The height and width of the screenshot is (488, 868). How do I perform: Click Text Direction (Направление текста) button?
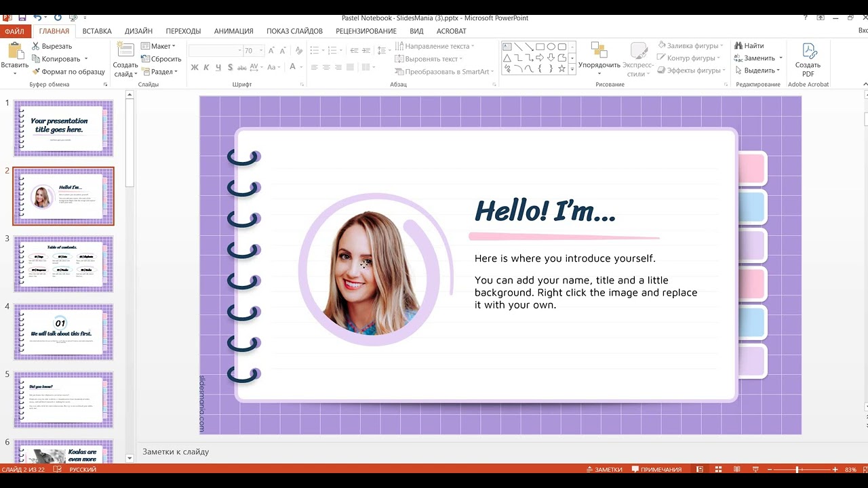coord(434,46)
